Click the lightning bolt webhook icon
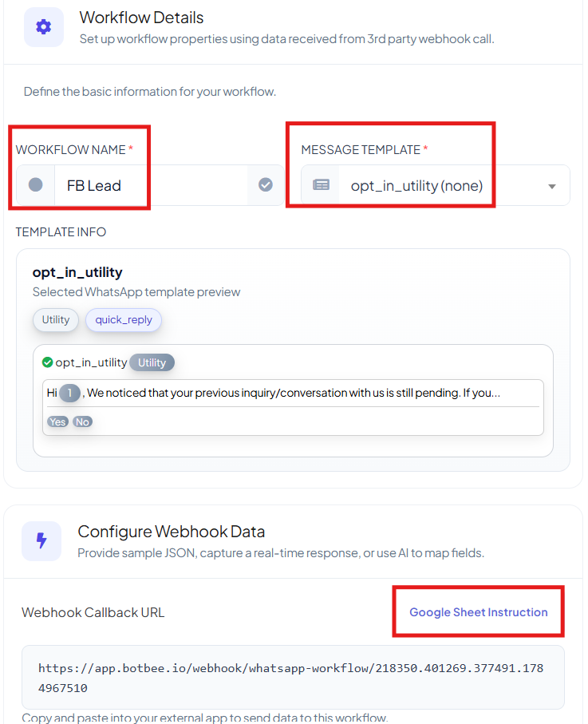The height and width of the screenshot is (724, 588). click(x=41, y=540)
